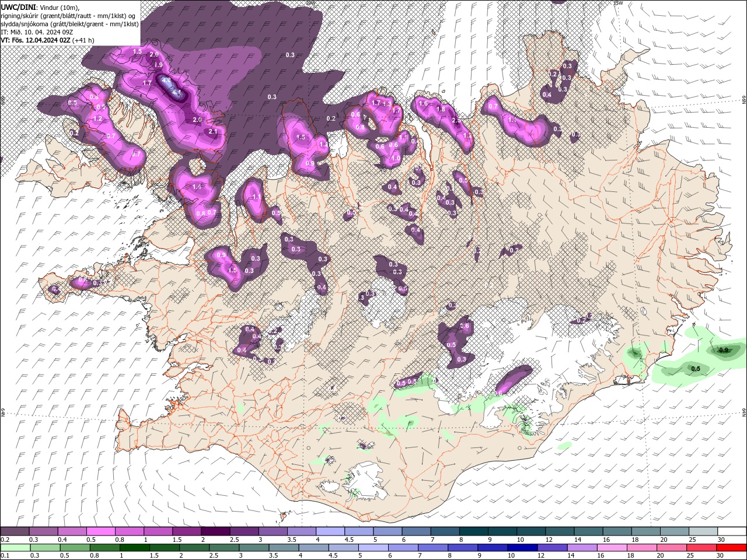Image resolution: width=747 pixels, height=560 pixels.
Task: Click the '20W' longitude label at the top
Action: 310,3
